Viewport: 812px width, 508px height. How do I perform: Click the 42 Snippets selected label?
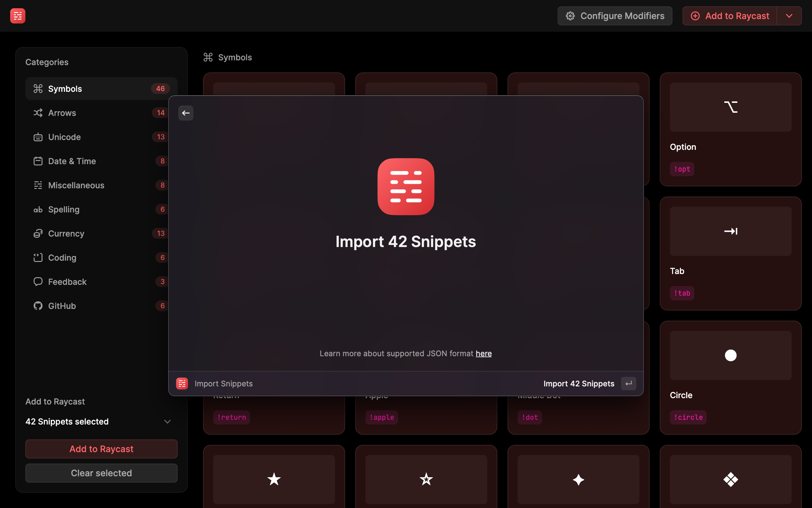pyautogui.click(x=67, y=421)
